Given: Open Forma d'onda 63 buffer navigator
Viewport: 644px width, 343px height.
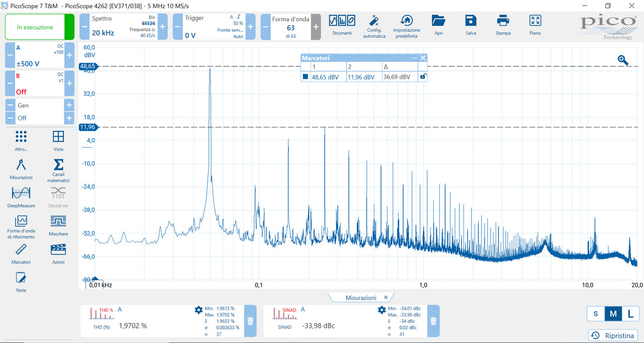Looking at the screenshot, I should pyautogui.click(x=290, y=27).
